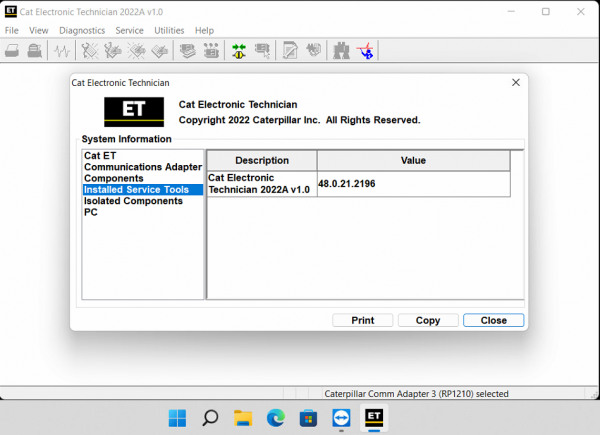Click the Print Preview toolbar icon

[x=35, y=51]
